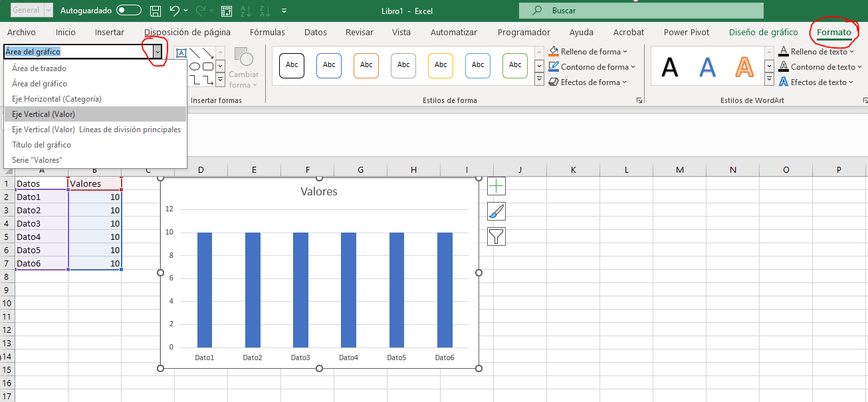Open Chart Filters funnel button

tap(496, 236)
